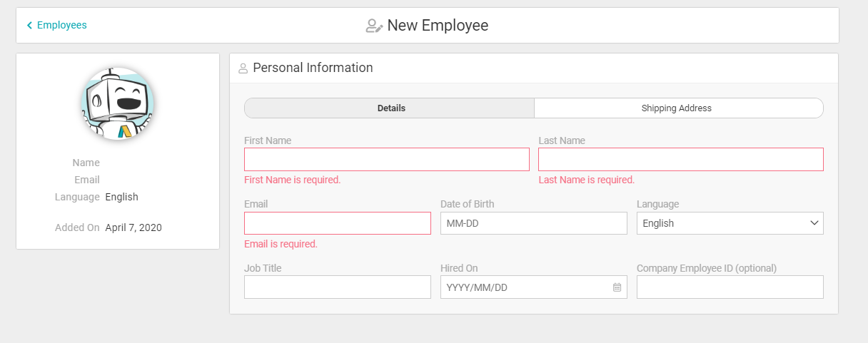Screen dimensions: 868x343
Task: Select the Details tab
Action: pyautogui.click(x=390, y=108)
